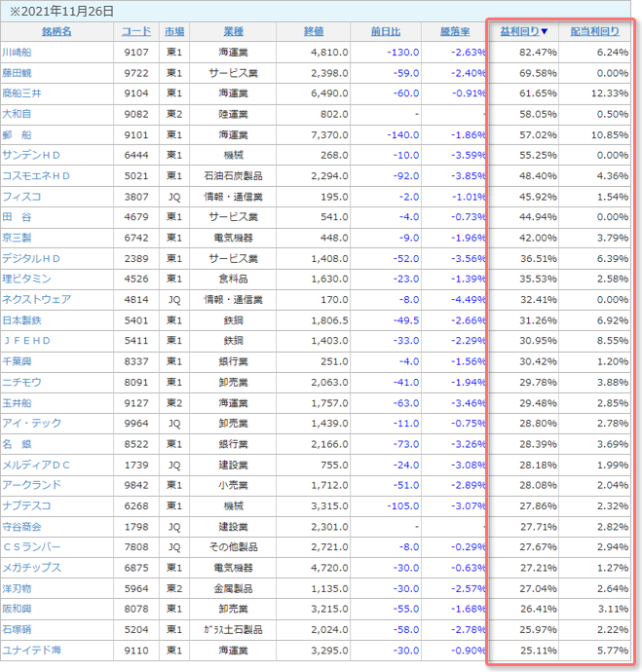Open the ネクストウェア stock link
The width and height of the screenshot is (642, 672).
click(x=36, y=300)
